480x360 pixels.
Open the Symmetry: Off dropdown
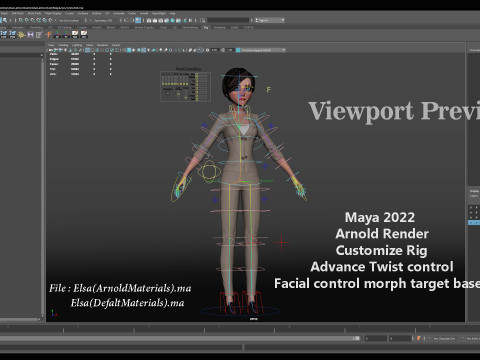[103, 20]
